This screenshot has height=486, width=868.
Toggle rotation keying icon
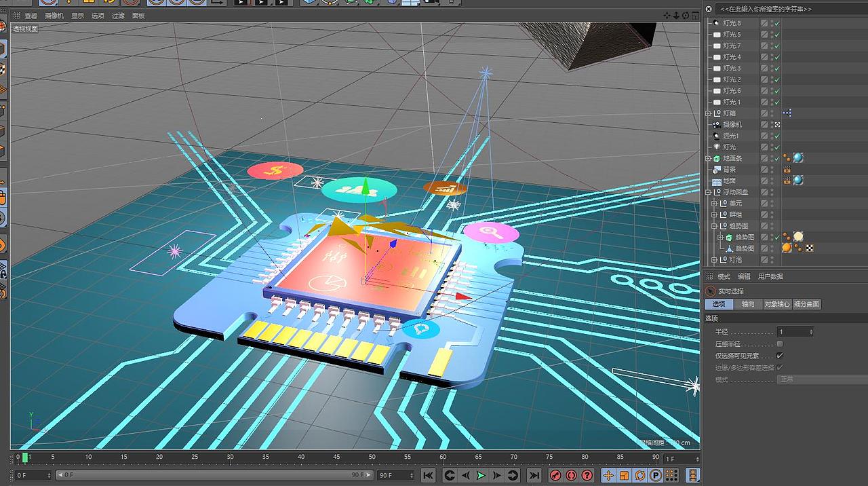(x=639, y=475)
